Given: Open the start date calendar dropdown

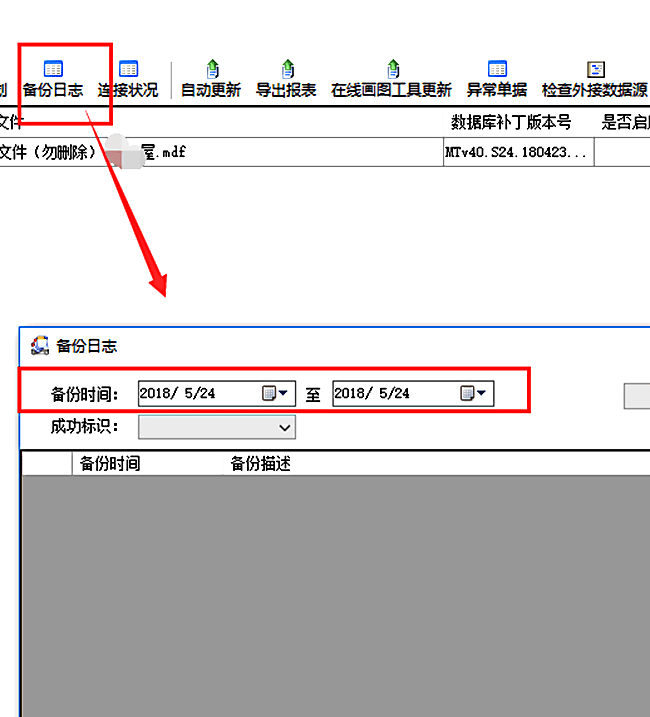Looking at the screenshot, I should point(275,393).
